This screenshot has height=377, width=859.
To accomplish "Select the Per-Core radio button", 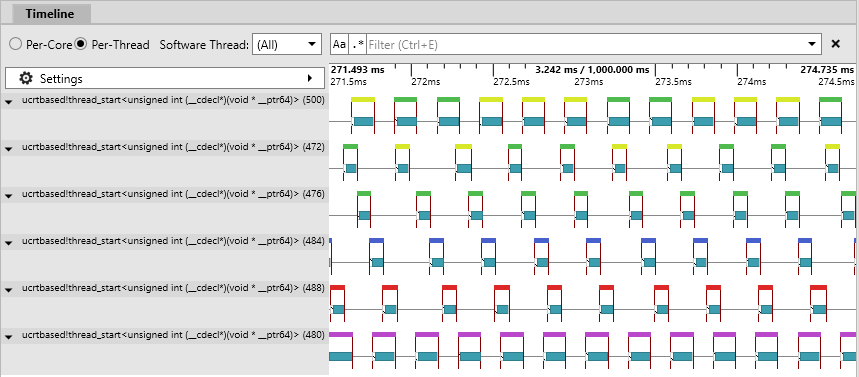I will pos(15,44).
